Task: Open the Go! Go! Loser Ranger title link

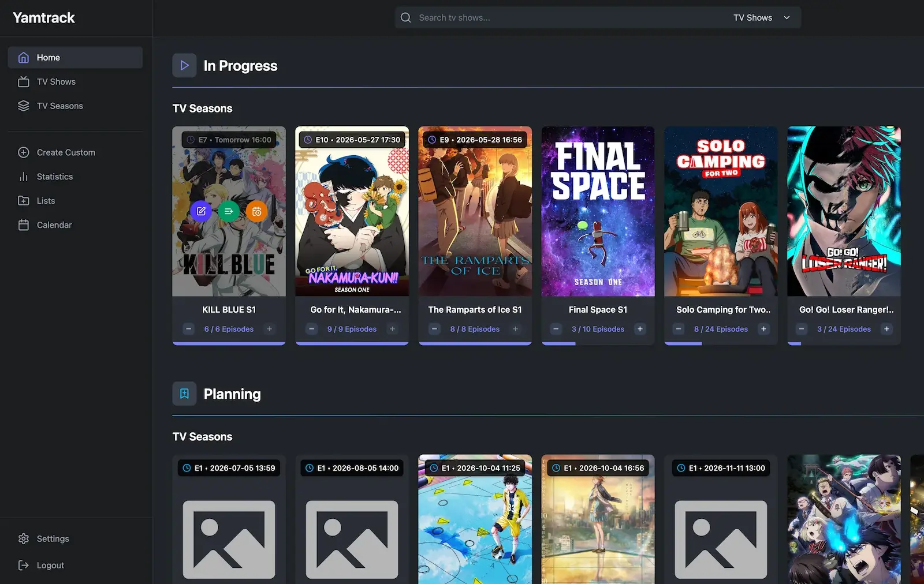Action: pos(847,310)
